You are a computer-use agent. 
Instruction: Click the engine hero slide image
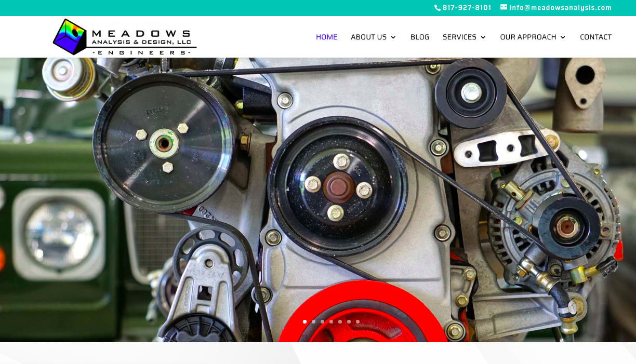[x=318, y=197]
